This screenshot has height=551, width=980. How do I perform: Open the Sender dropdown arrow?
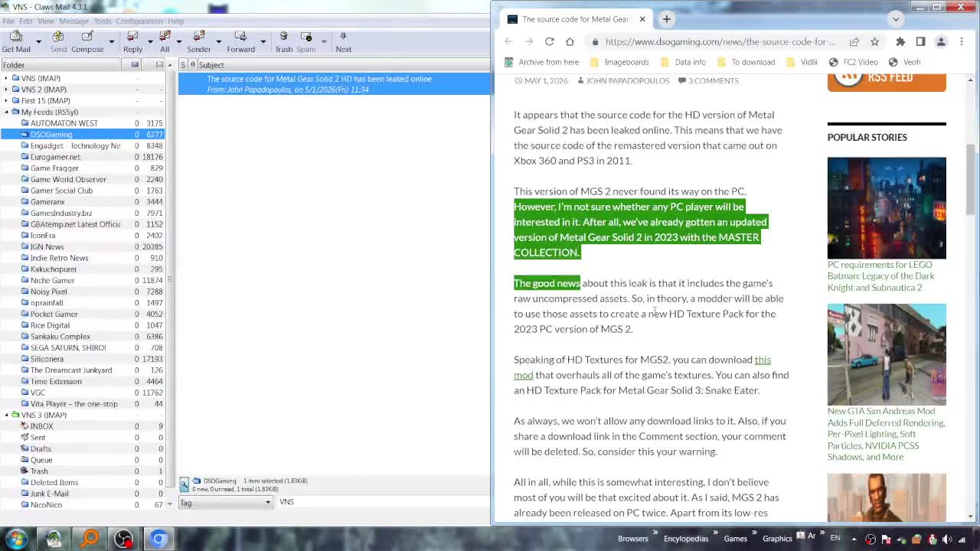coord(218,41)
